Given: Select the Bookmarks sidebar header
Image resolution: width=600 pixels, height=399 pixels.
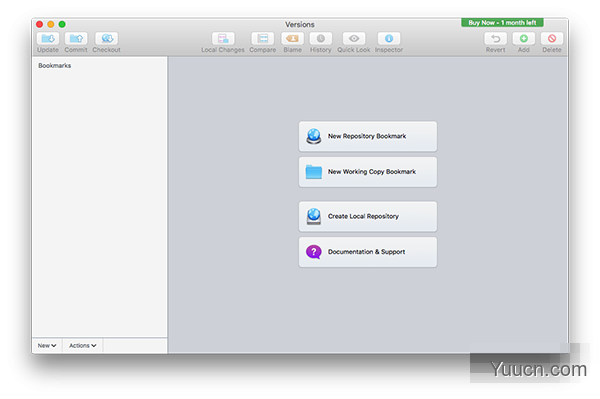Looking at the screenshot, I should [55, 66].
